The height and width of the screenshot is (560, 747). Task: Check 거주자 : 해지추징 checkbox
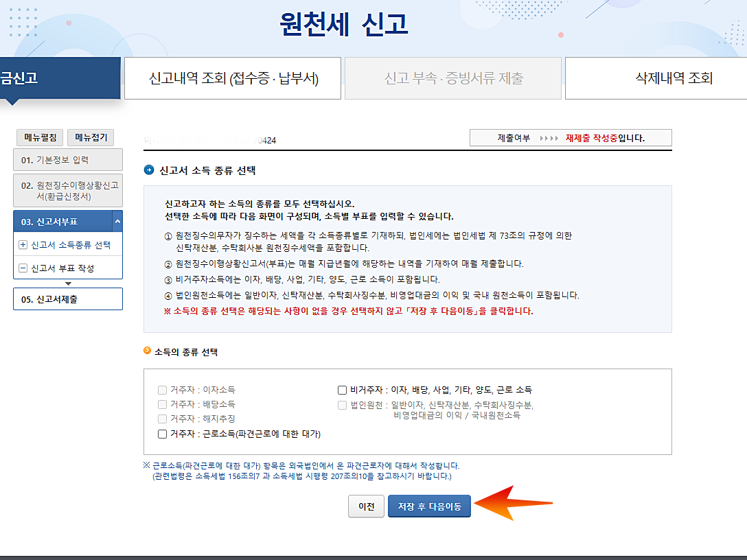click(x=163, y=419)
